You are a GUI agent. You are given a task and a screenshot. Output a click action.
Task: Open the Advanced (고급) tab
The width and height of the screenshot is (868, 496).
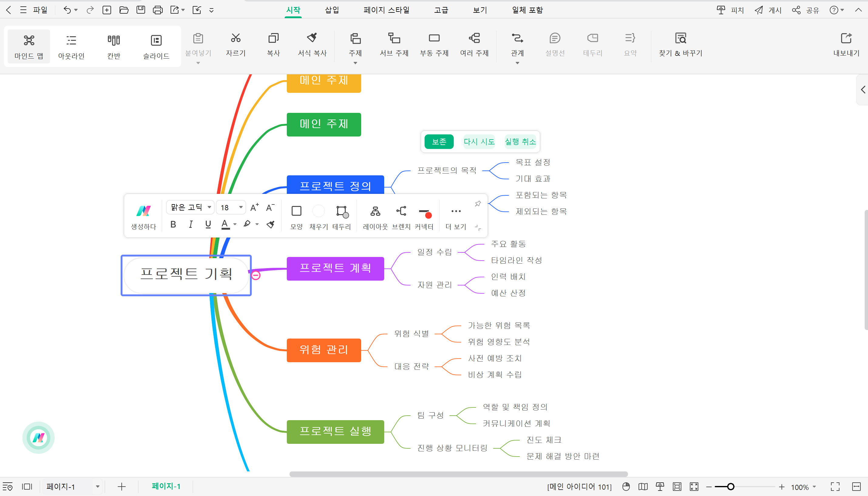441,10
